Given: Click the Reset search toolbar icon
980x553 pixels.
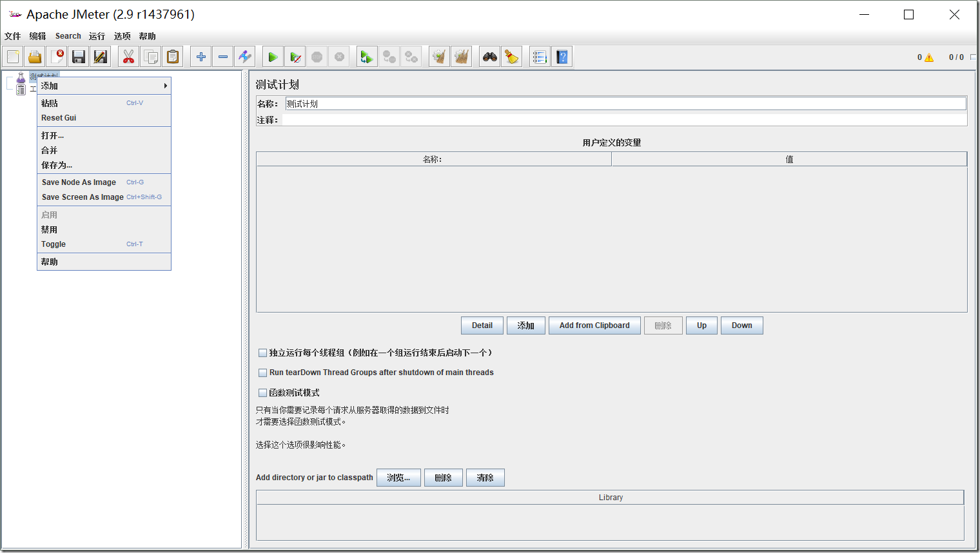Looking at the screenshot, I should (512, 57).
